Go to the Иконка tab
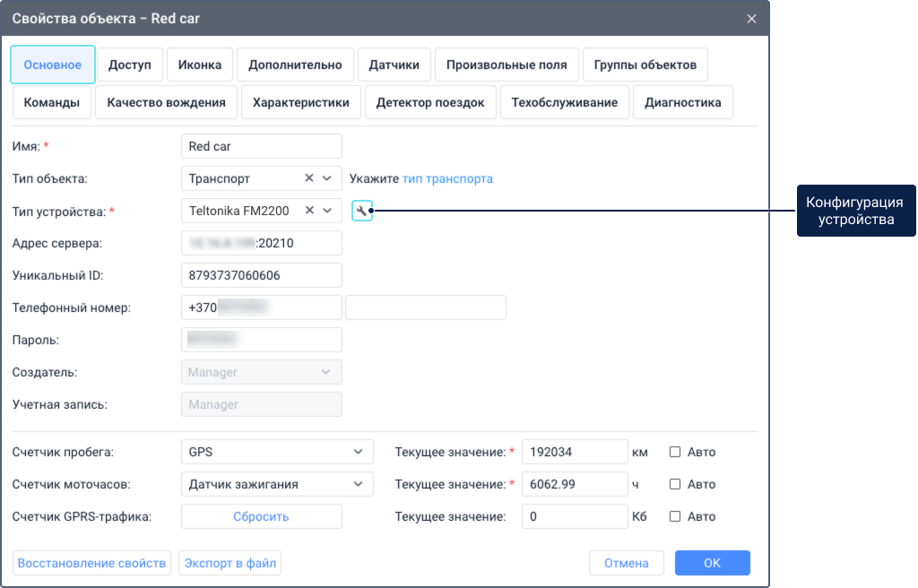Image resolution: width=918 pixels, height=588 pixels. click(200, 65)
